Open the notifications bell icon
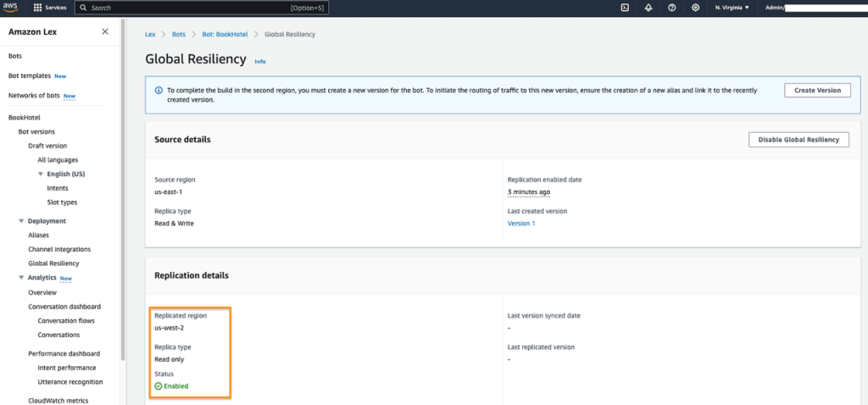The image size is (868, 405). (x=648, y=8)
